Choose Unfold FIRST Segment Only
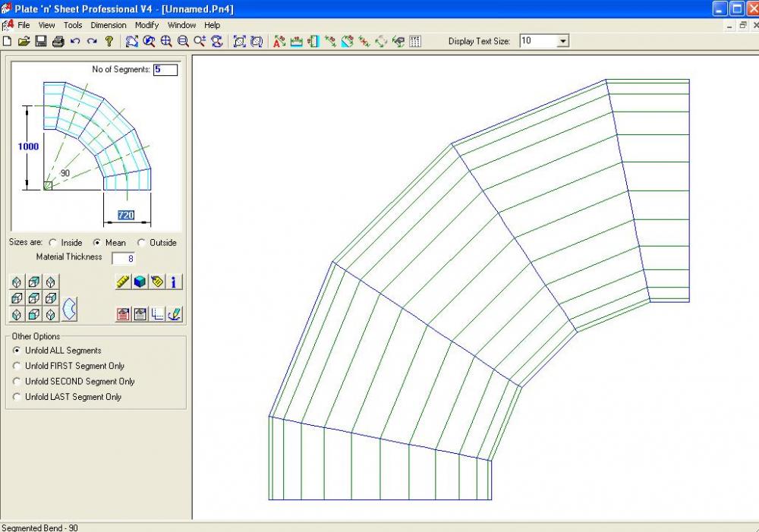Viewport: 759px width, 532px height. tap(17, 366)
